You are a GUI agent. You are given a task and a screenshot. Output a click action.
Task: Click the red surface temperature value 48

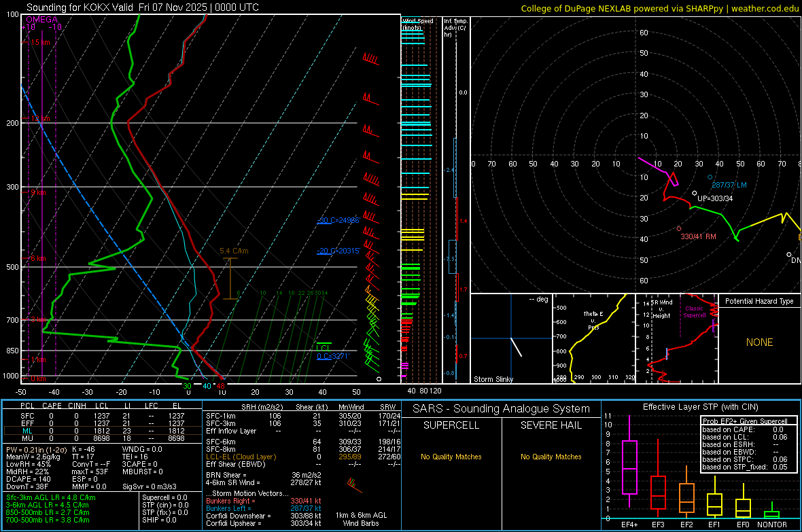[220, 386]
